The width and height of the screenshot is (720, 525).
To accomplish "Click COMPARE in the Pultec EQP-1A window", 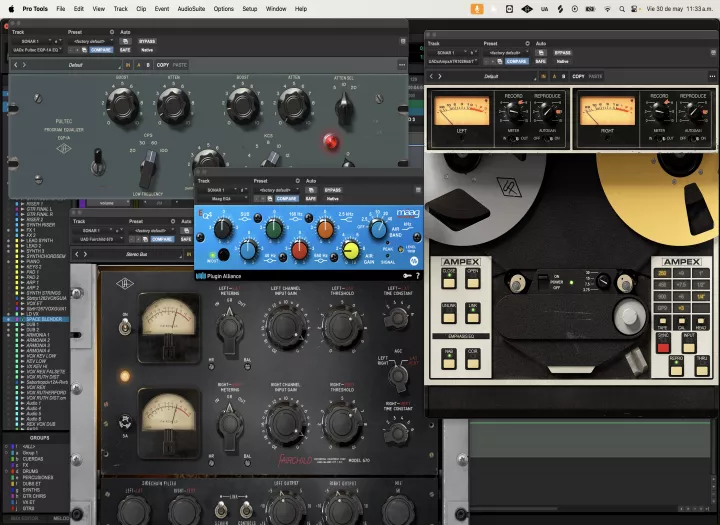I will pos(101,50).
